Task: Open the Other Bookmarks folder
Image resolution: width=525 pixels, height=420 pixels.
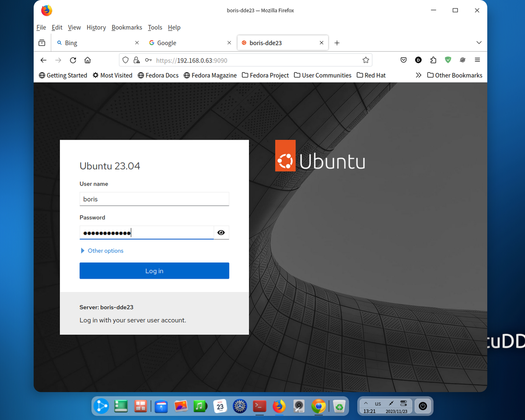Action: click(x=455, y=75)
